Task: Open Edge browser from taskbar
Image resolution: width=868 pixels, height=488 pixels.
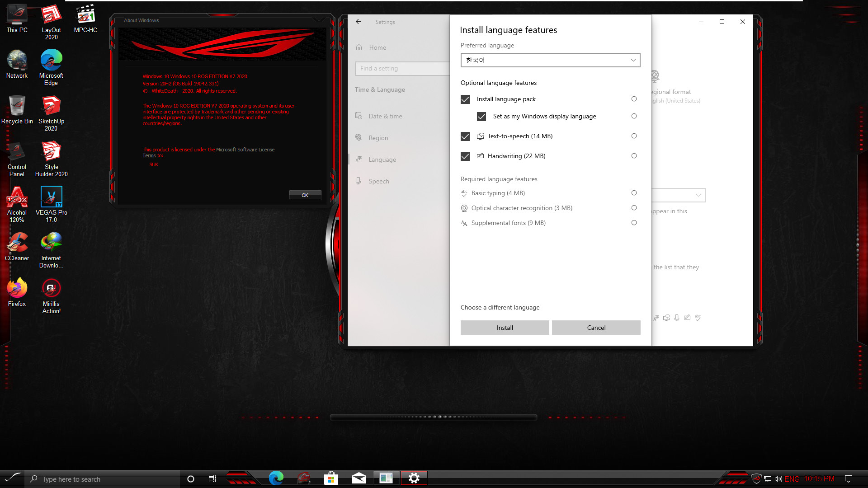Action: point(276,478)
